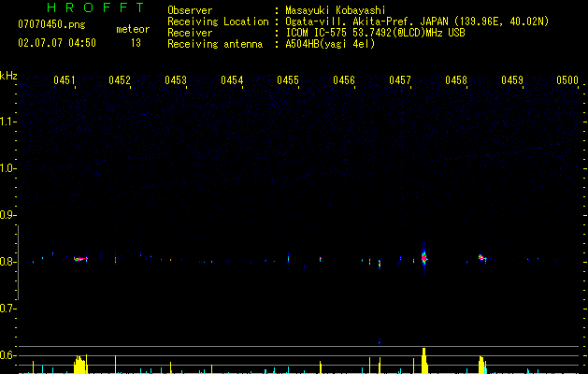
Task: Click the kHz axis unit label
Action: pyautogui.click(x=8, y=76)
